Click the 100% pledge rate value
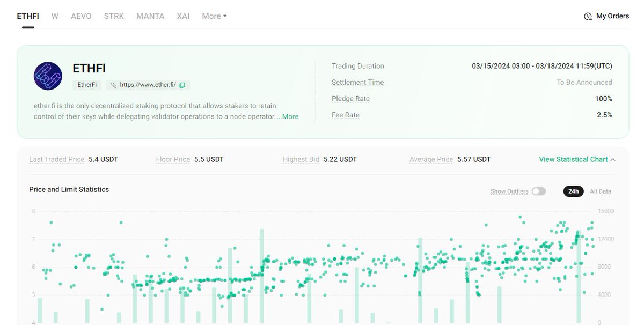644x325 pixels. coord(604,99)
